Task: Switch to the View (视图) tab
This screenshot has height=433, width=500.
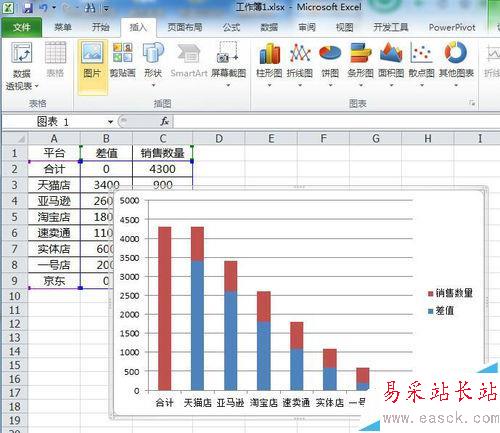Action: tap(344, 27)
